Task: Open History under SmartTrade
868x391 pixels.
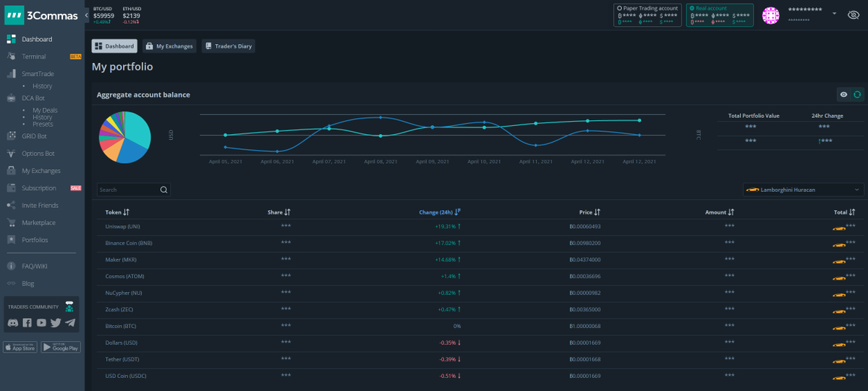Action: coord(43,86)
